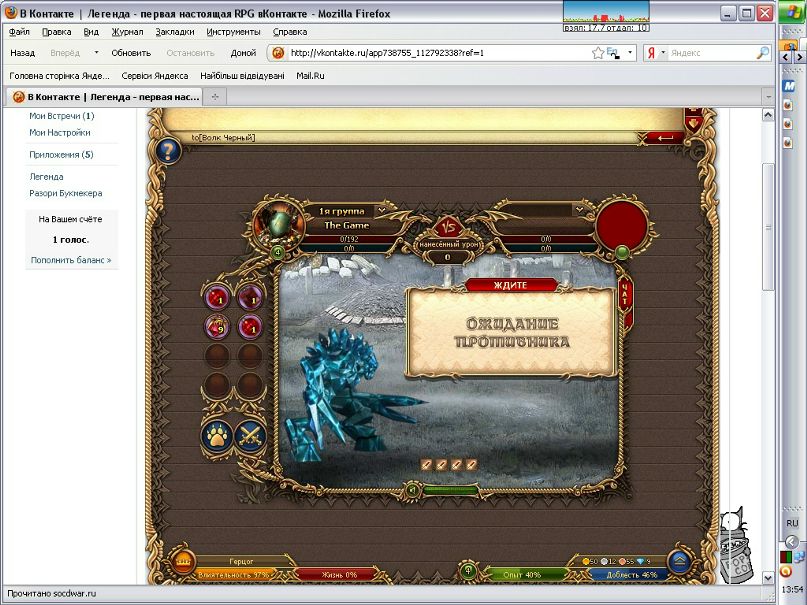Click the chat input addressed to Волк Черный

tap(412, 137)
